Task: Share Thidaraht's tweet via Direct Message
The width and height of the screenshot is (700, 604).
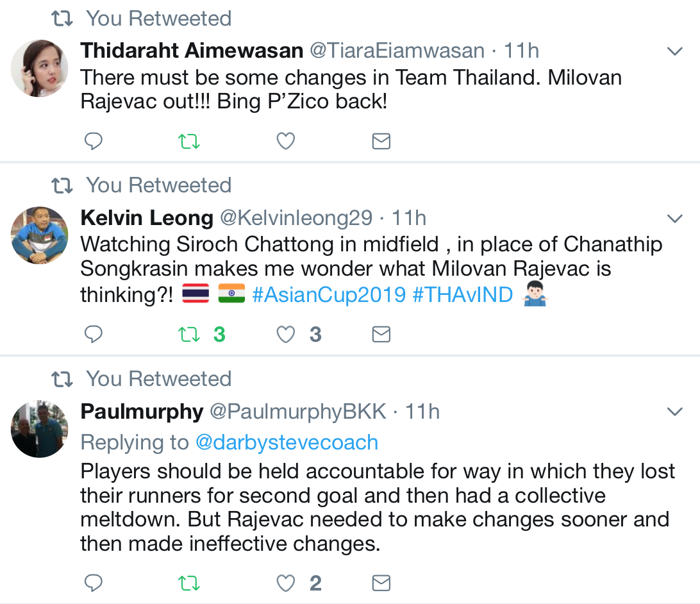Action: coord(381,140)
